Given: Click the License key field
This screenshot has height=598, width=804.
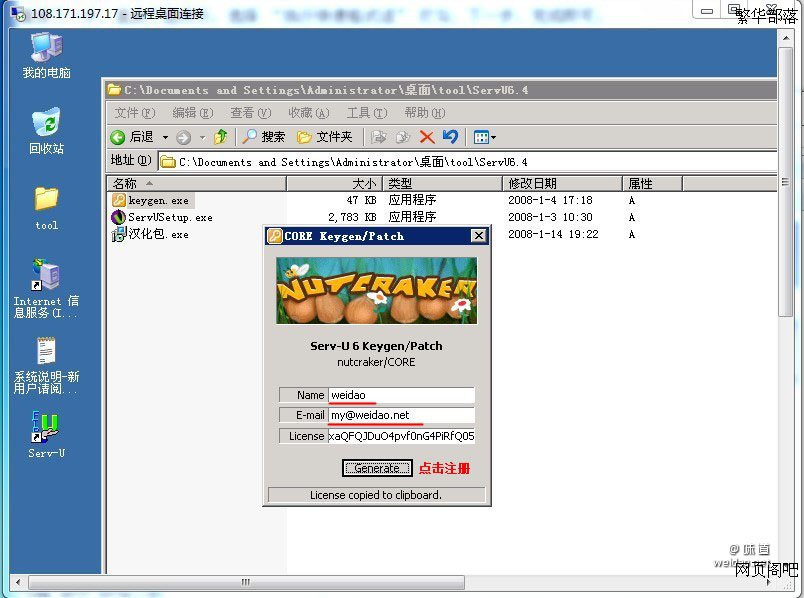Looking at the screenshot, I should [401, 436].
